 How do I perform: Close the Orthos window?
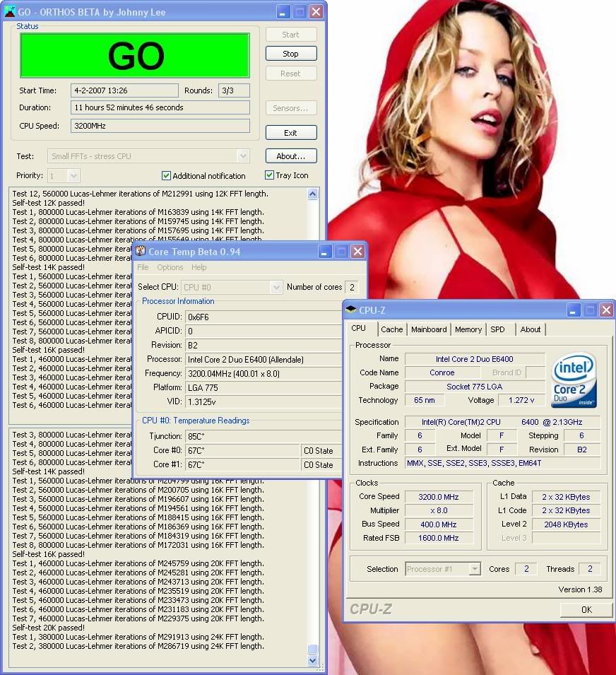316,11
